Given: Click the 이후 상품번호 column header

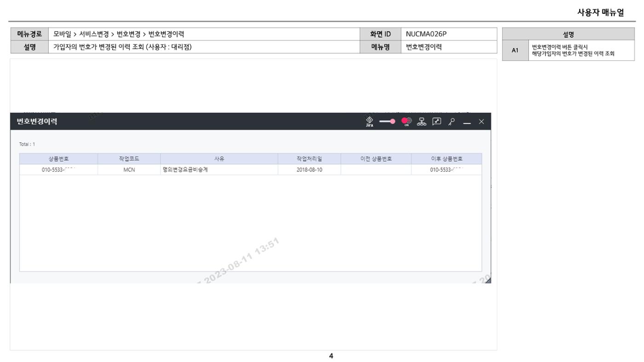Looking at the screenshot, I should pos(447,159).
